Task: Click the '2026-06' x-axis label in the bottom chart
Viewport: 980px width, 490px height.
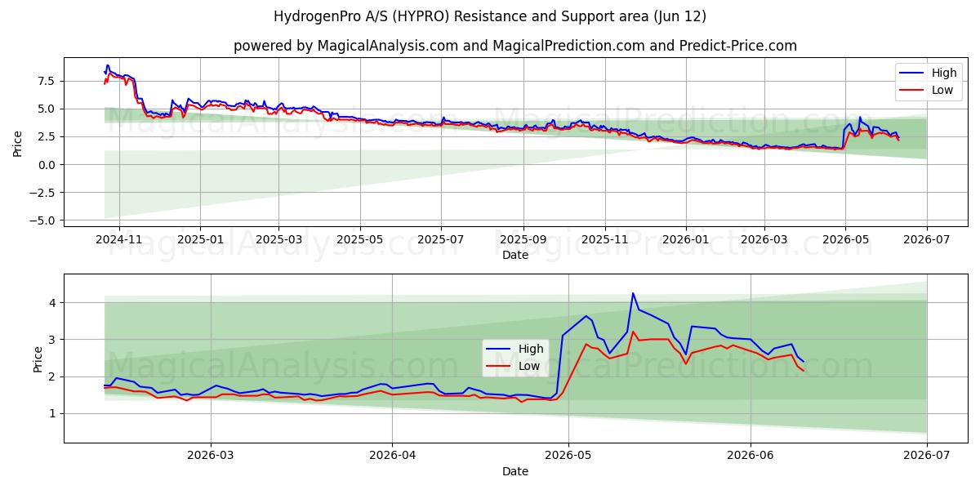Action: click(750, 457)
